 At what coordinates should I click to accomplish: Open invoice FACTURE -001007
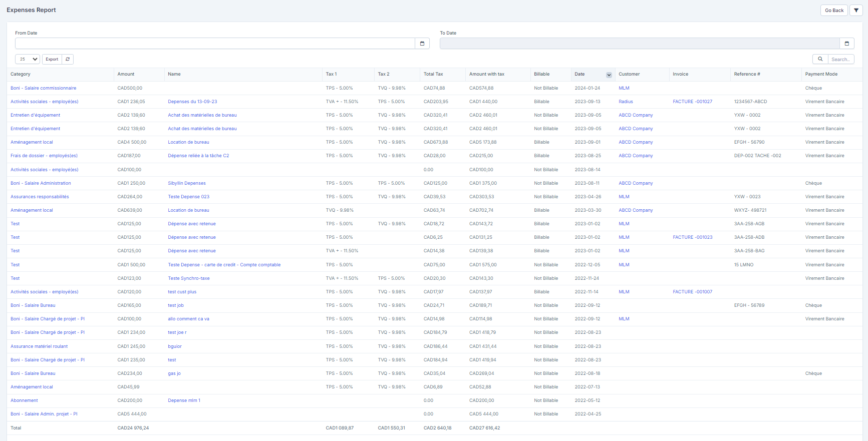tap(692, 292)
